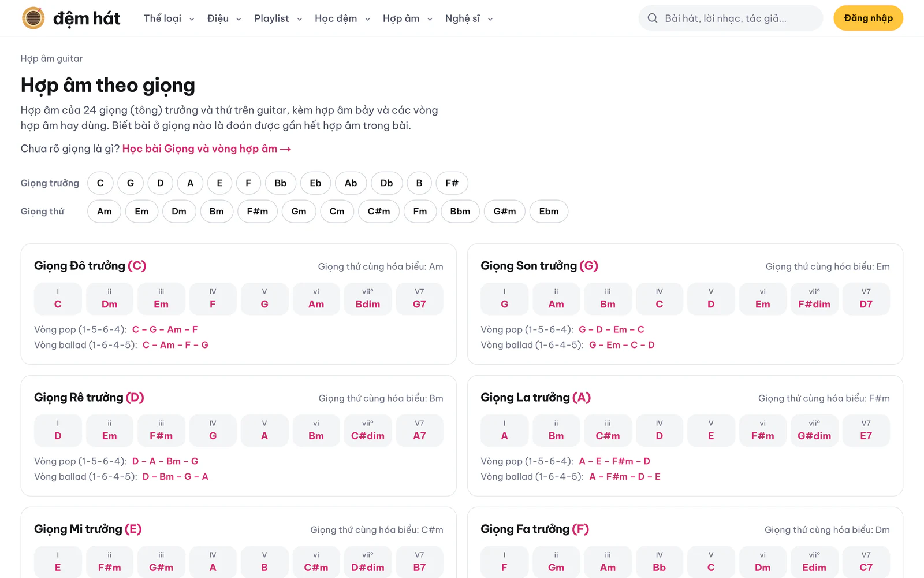Select the G major key pill
924x578 pixels.
tap(131, 183)
